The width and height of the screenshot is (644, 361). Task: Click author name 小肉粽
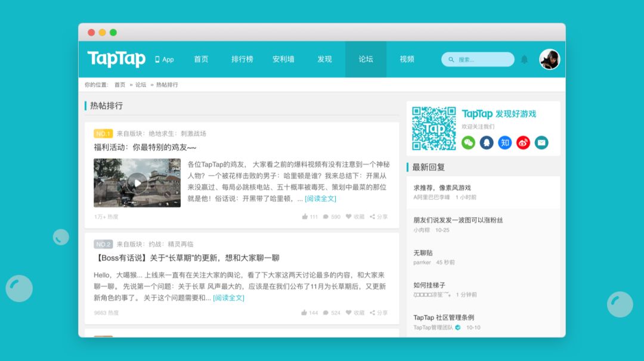(x=422, y=230)
